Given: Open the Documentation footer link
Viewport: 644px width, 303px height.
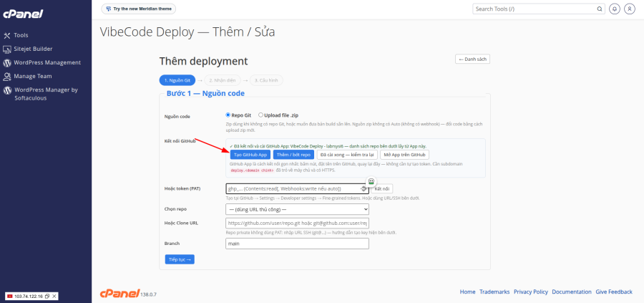Looking at the screenshot, I should pos(572,292).
